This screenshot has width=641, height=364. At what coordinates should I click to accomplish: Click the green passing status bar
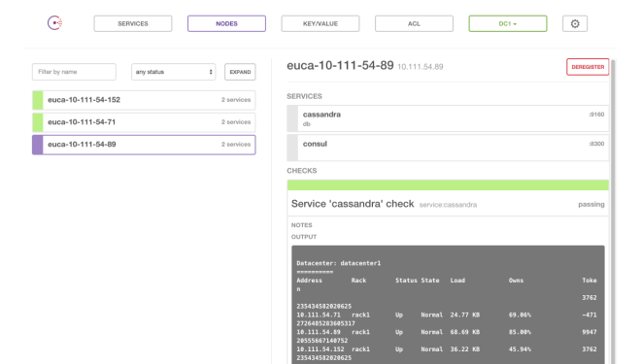coord(448,185)
